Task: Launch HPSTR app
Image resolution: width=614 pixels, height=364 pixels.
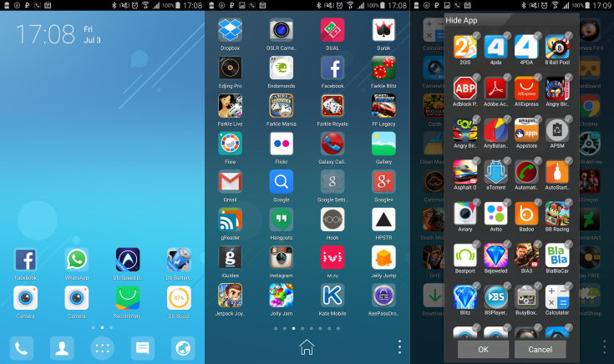Action: [383, 220]
